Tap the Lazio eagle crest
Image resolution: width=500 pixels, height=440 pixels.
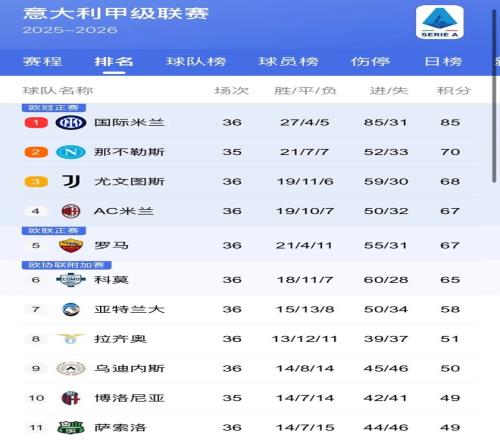pos(71,339)
